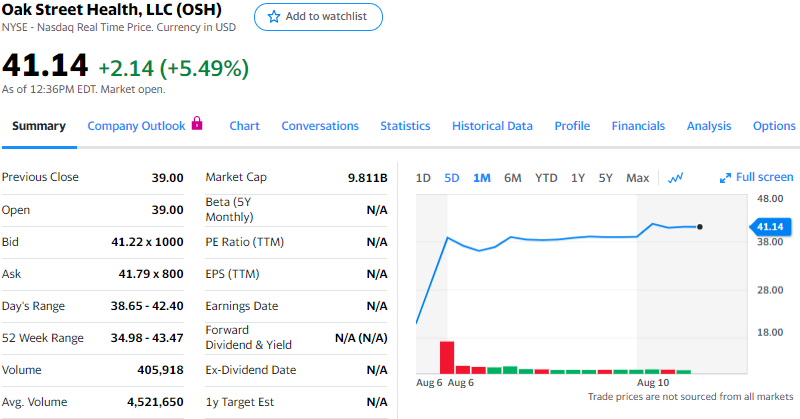Click the Earnings Date label
The width and height of the screenshot is (800, 419).
tap(242, 306)
